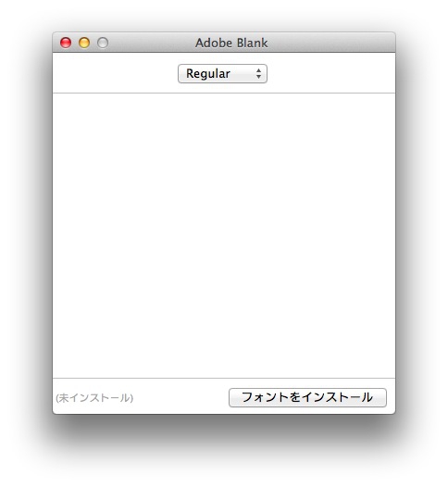Click the downward arrow in Regular popup

258,77
